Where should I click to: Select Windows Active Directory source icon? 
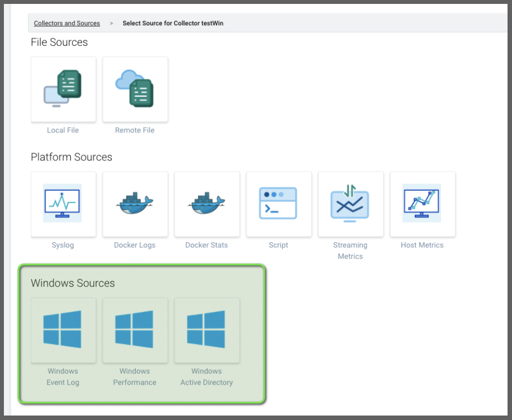(x=207, y=330)
